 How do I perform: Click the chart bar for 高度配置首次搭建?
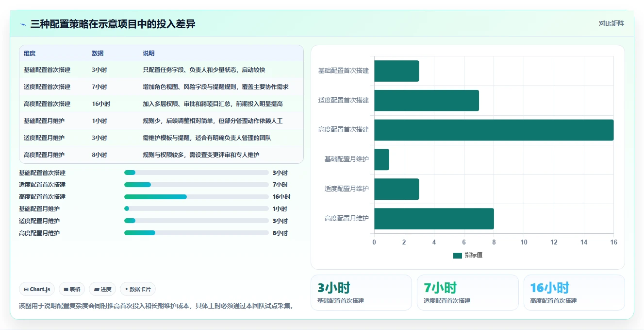click(x=494, y=130)
